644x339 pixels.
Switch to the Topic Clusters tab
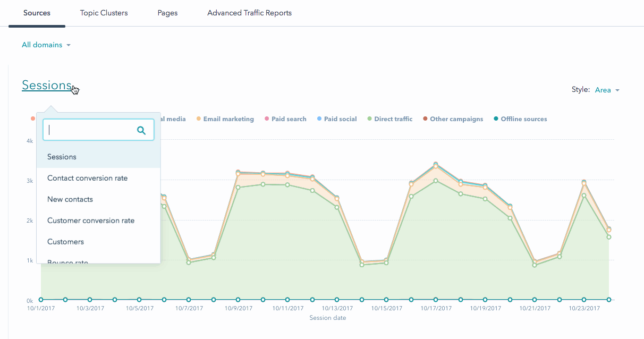pyautogui.click(x=104, y=13)
